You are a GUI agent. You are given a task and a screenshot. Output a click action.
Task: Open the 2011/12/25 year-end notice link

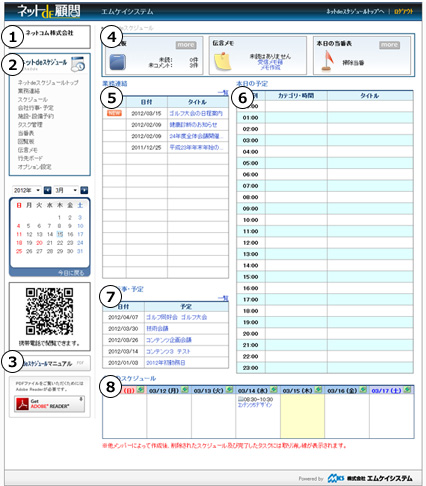coord(196,147)
